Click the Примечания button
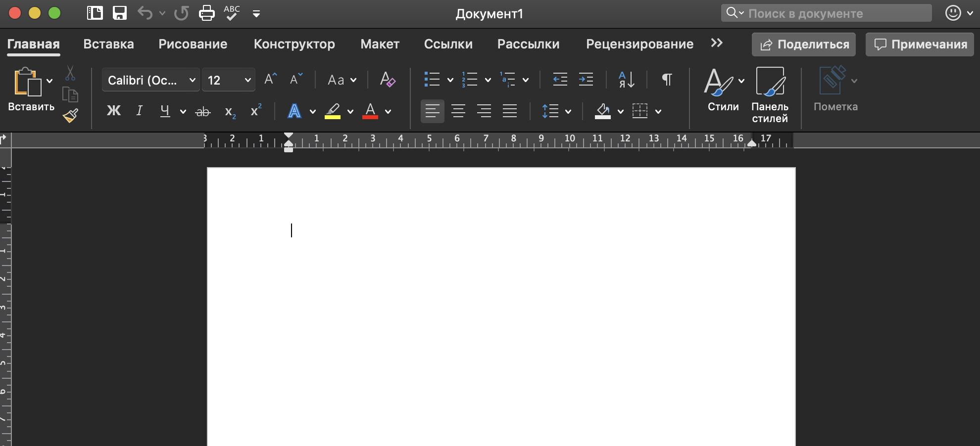 click(920, 45)
